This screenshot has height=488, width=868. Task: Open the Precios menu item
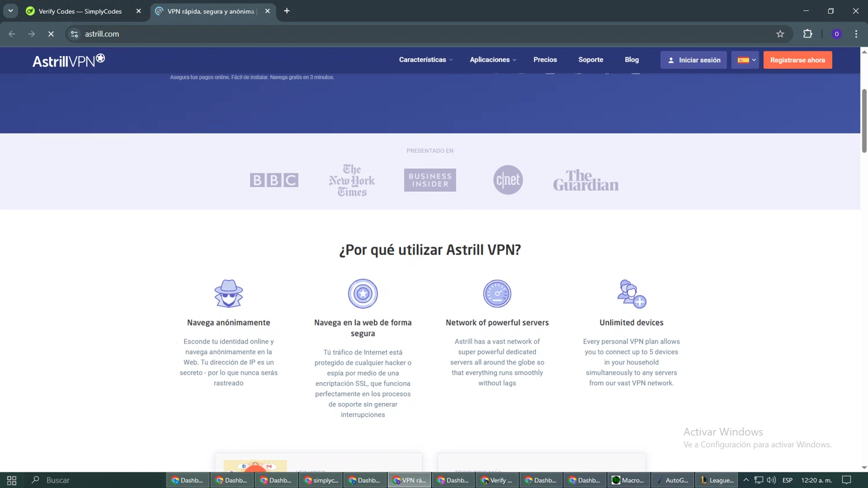pos(545,60)
